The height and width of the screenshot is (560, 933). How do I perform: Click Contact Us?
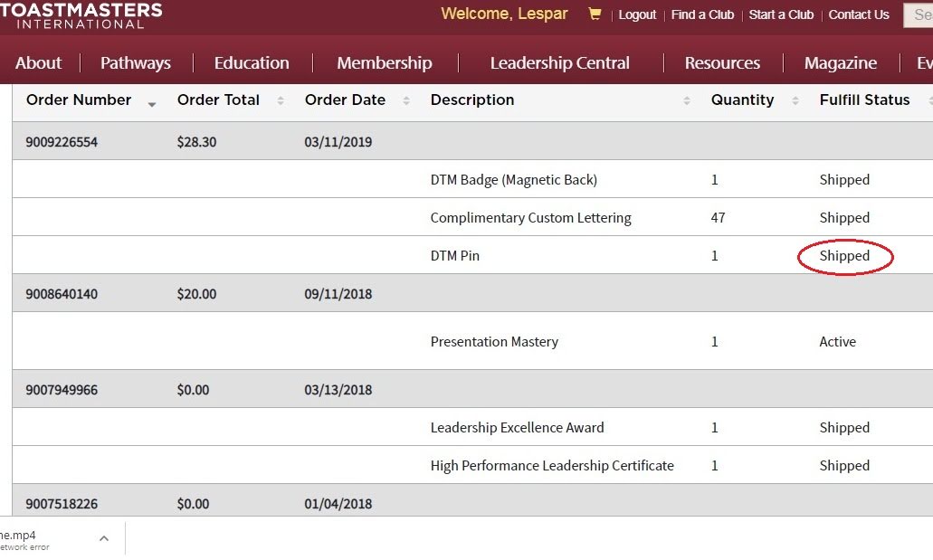click(858, 15)
